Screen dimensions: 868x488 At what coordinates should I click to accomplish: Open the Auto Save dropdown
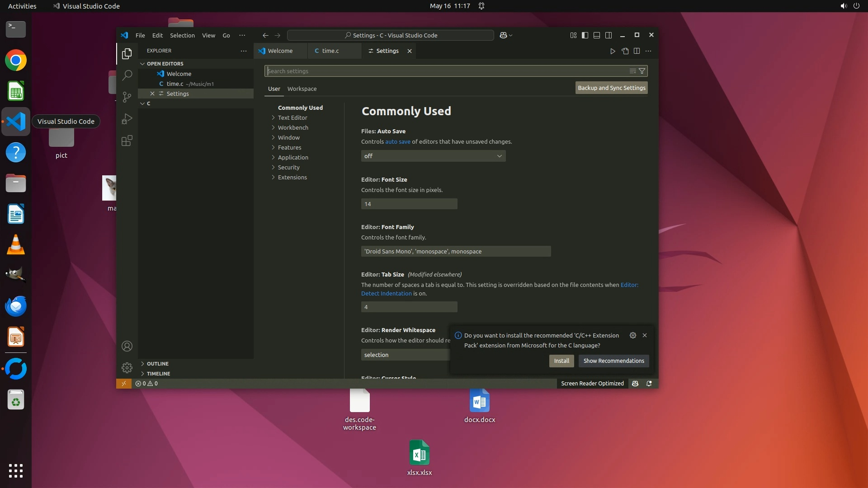pos(433,156)
